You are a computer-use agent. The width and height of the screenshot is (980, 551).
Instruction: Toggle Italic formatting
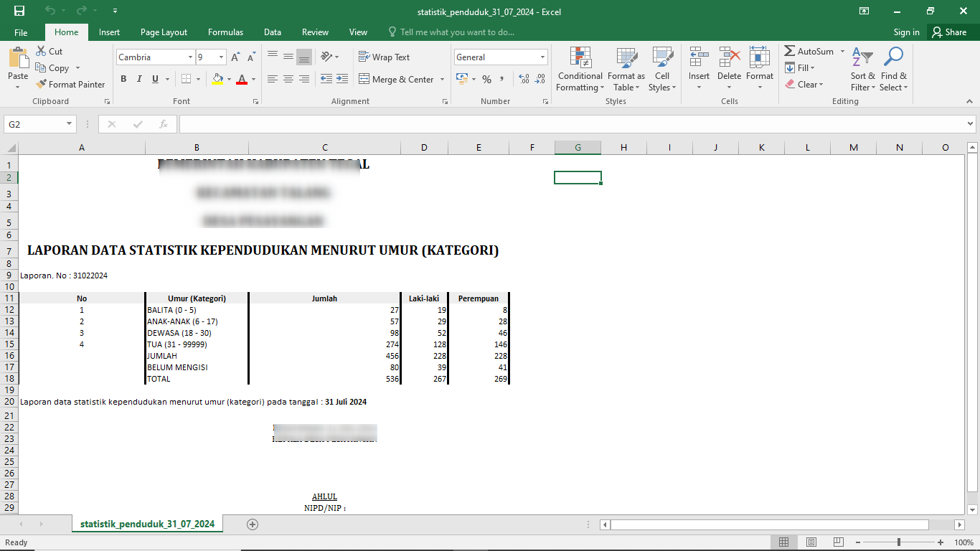tap(139, 79)
